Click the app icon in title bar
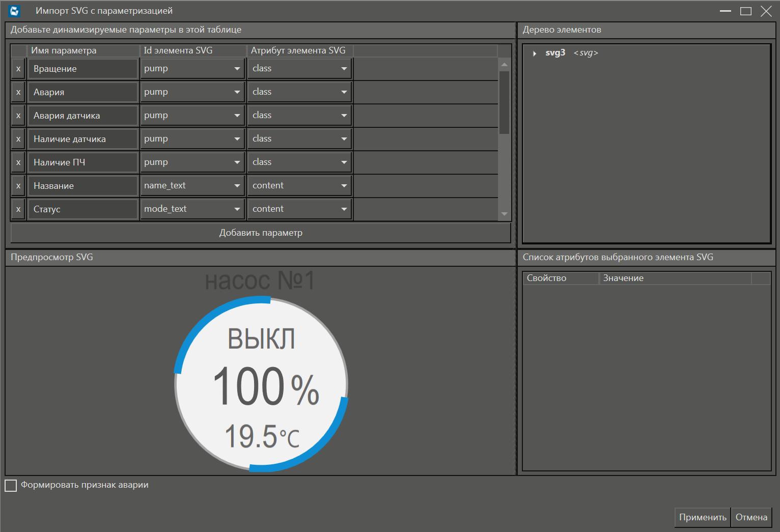The height and width of the screenshot is (532, 780). point(14,11)
